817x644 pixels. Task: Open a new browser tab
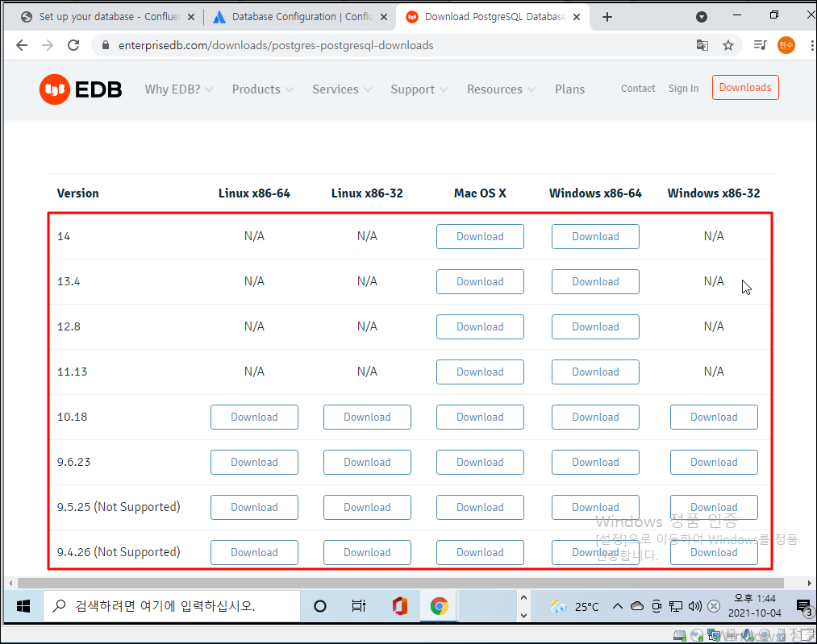pyautogui.click(x=607, y=17)
